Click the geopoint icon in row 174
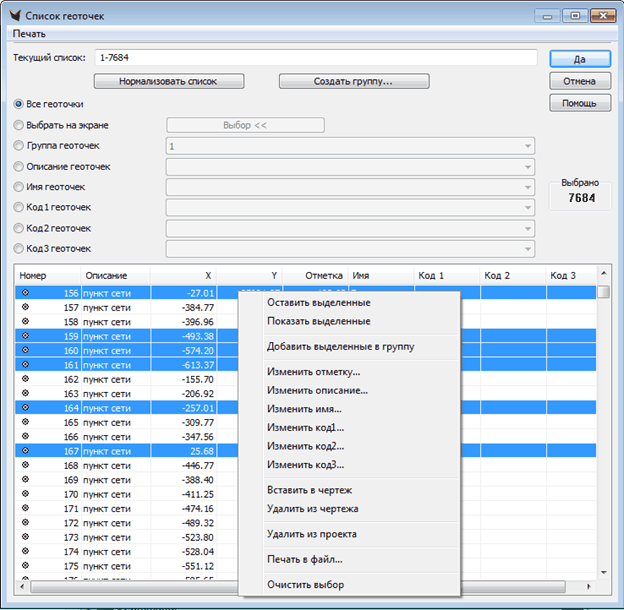The height and width of the screenshot is (610, 624). click(x=26, y=551)
